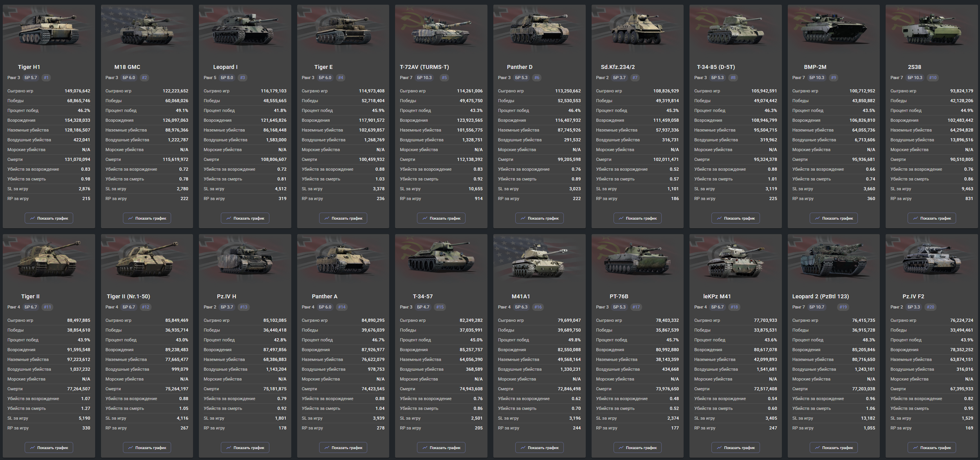This screenshot has width=980, height=460.
Task: Click the #16 badge on the M41A1 card
Action: tap(538, 307)
